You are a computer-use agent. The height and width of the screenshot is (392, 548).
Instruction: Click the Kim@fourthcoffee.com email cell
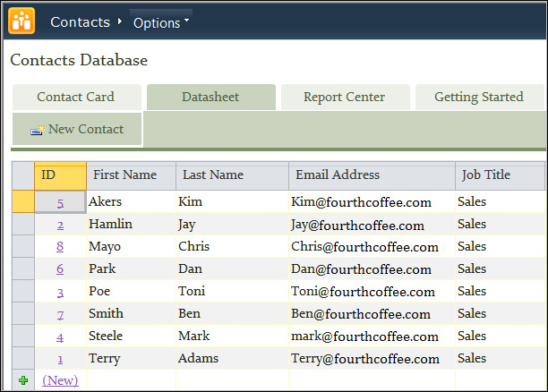pos(371,202)
